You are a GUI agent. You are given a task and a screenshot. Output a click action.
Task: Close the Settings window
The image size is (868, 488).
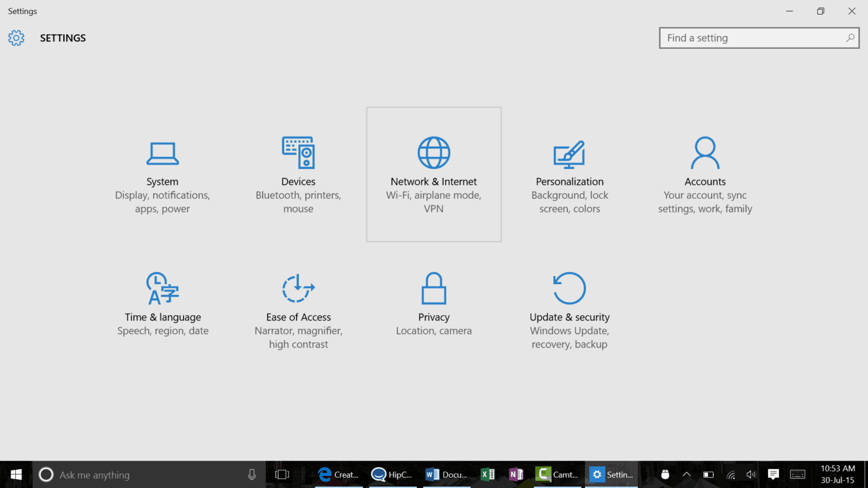(x=851, y=11)
